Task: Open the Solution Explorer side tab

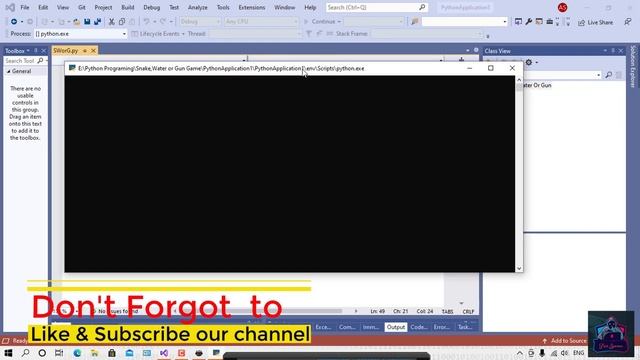Action: coord(633,66)
